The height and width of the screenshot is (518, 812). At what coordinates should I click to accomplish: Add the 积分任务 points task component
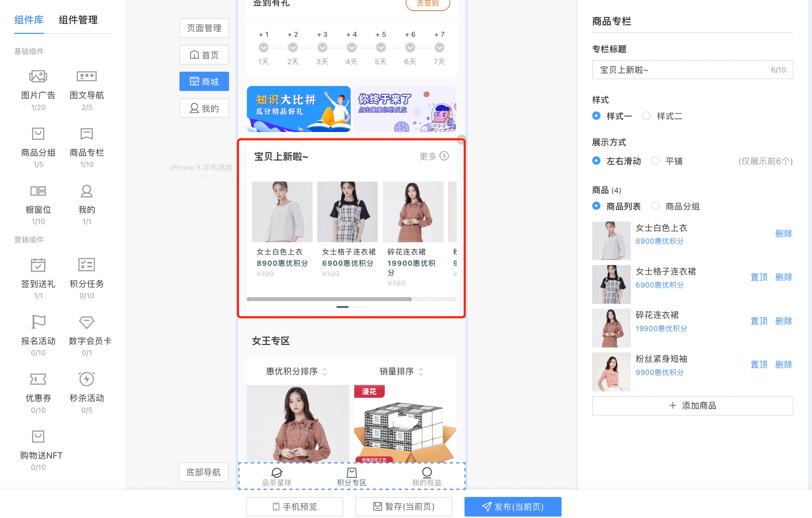(87, 265)
